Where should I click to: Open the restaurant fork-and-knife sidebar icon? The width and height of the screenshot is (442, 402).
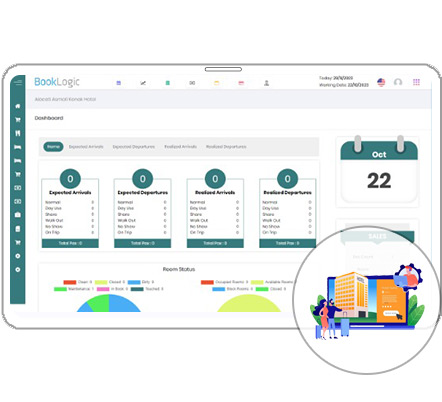[18, 133]
